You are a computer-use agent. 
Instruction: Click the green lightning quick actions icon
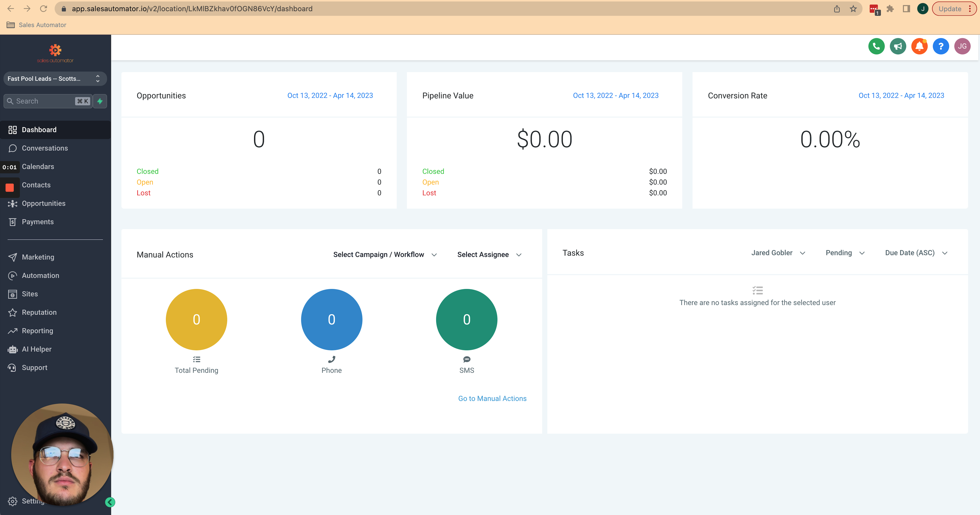point(100,101)
